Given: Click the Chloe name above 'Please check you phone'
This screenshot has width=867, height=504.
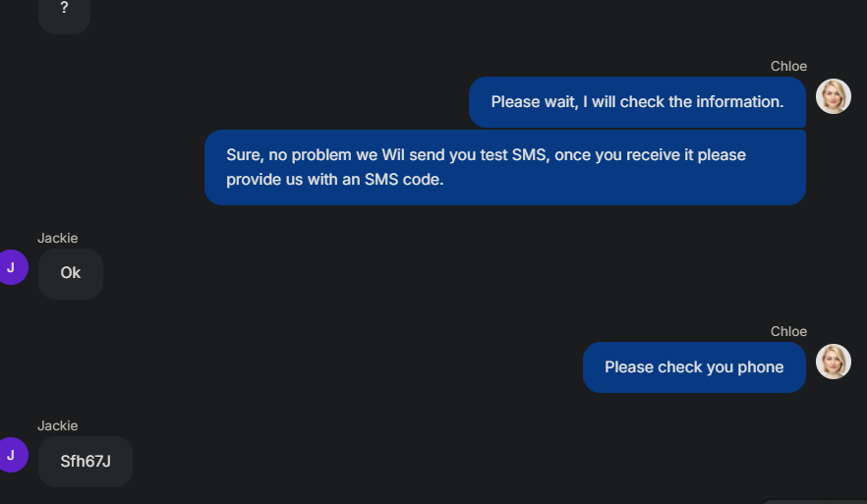Looking at the screenshot, I should pos(788,332).
